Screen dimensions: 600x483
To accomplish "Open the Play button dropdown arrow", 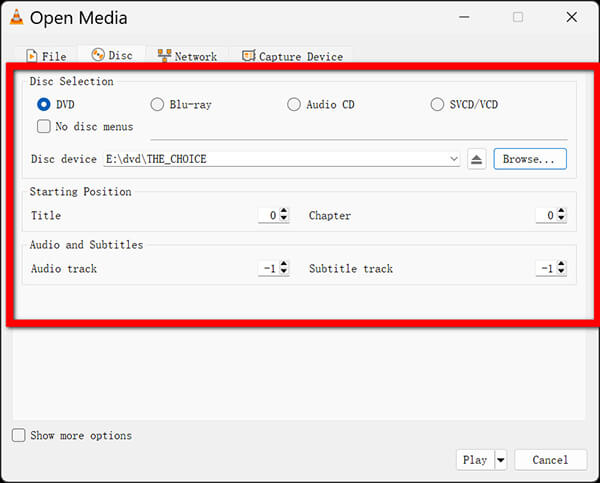I will tap(501, 460).
